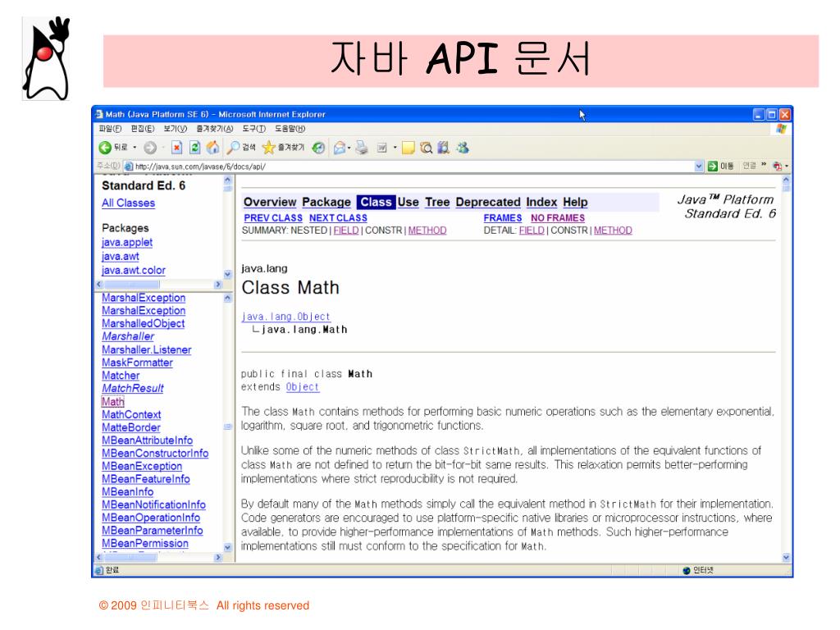The height and width of the screenshot is (630, 840).
Task: Open the java.lang.Object hierarchy link
Action: click(285, 317)
